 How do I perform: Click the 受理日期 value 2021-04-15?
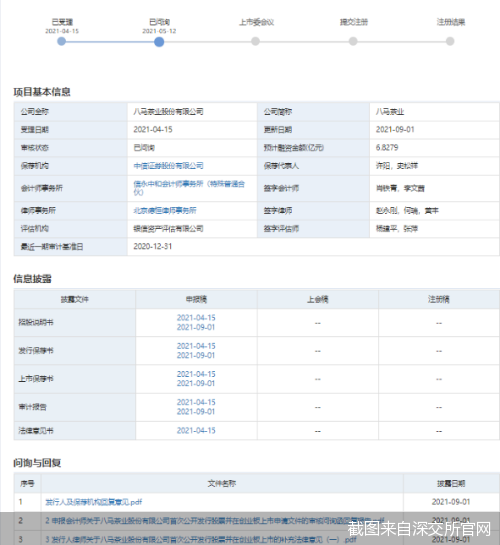[x=153, y=130]
